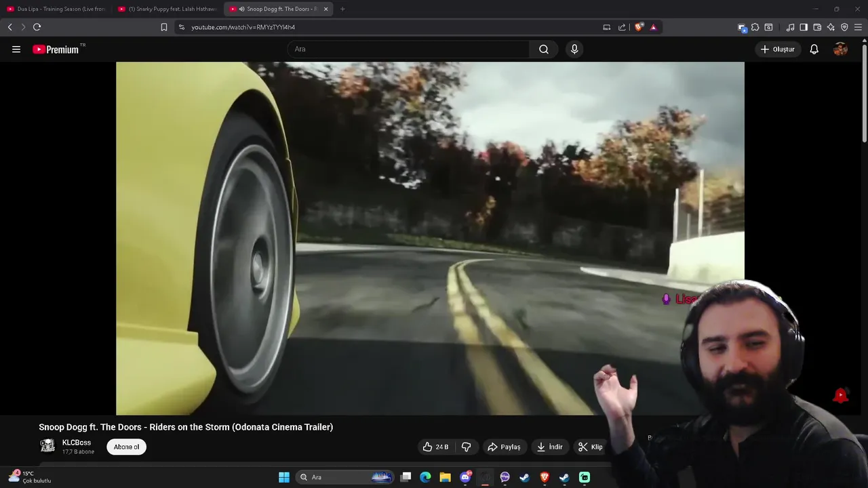Open site settings icon in address bar
This screenshot has height=488, width=868.
(182, 27)
